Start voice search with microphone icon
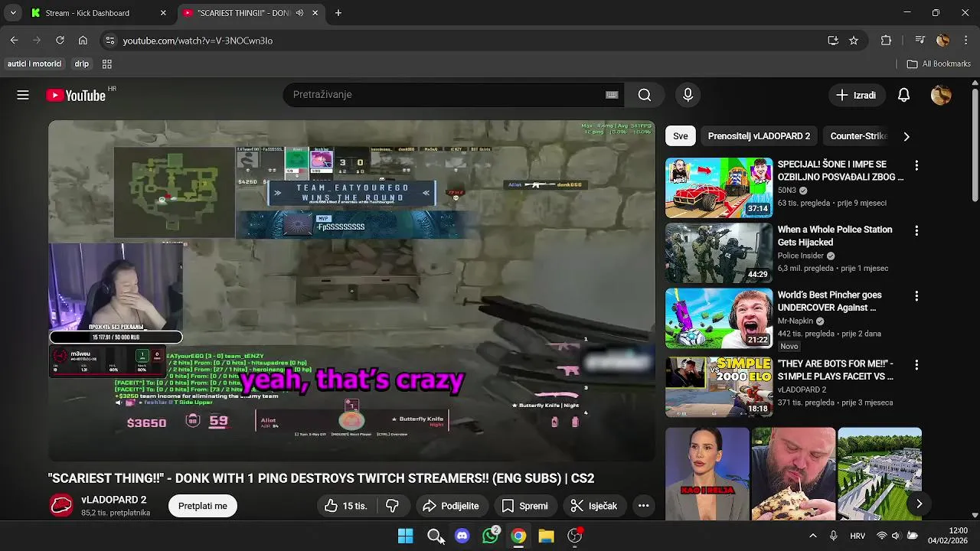The width and height of the screenshot is (980, 551). click(x=688, y=95)
